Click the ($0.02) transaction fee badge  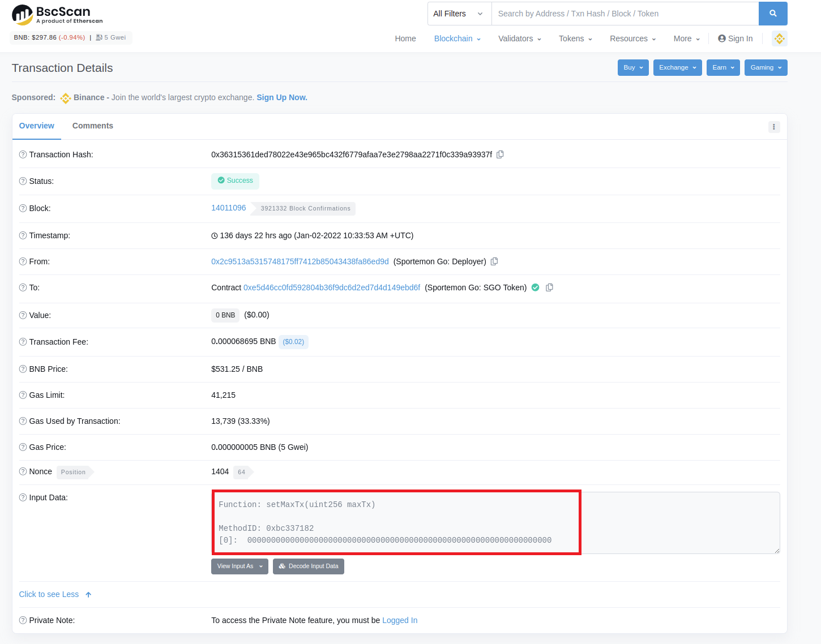pos(293,342)
